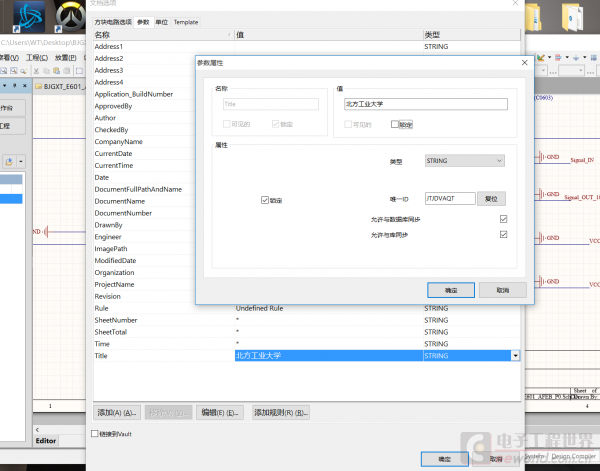Open the dropdown arrow beside red-blue alignment icon
The height and width of the screenshot is (471, 600).
tap(567, 58)
